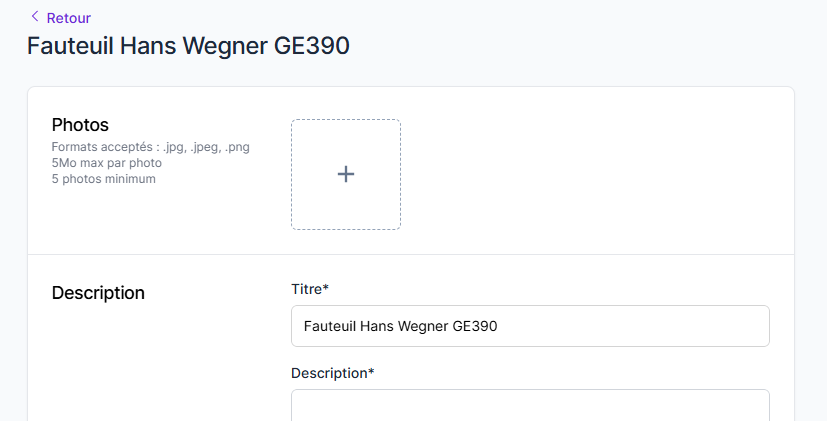The image size is (827, 421).
Task: Click the Titre* field label
Action: [310, 289]
